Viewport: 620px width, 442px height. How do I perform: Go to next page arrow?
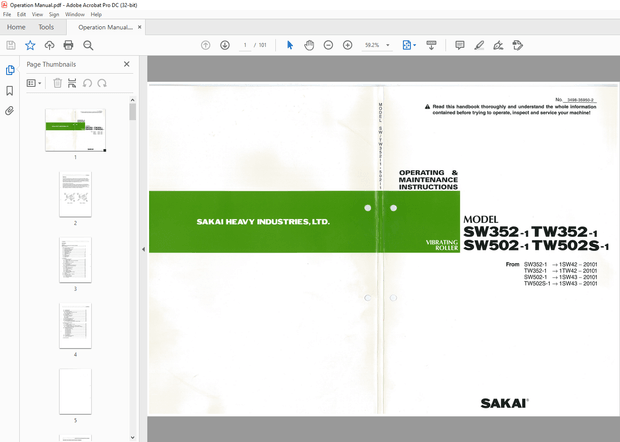click(x=225, y=45)
